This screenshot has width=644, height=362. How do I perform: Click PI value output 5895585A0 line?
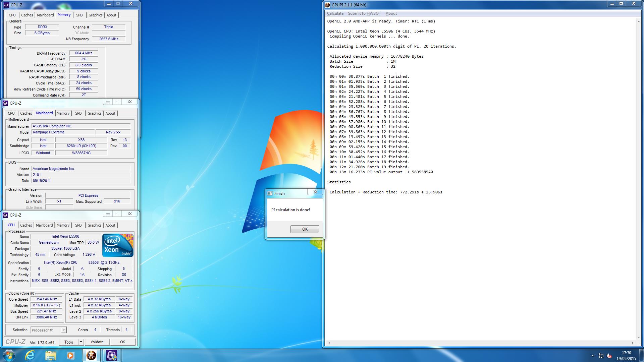381,172
